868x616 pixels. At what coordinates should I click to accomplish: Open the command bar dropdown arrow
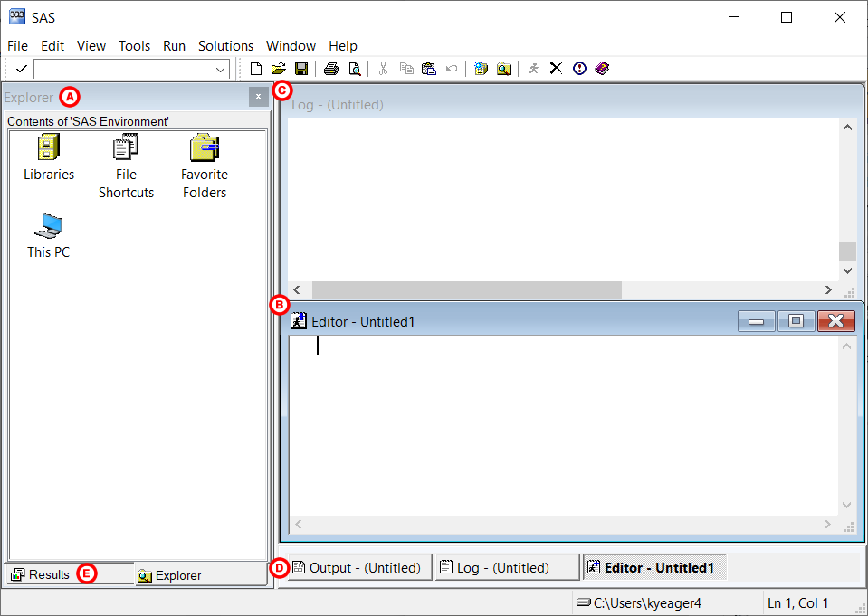click(220, 69)
